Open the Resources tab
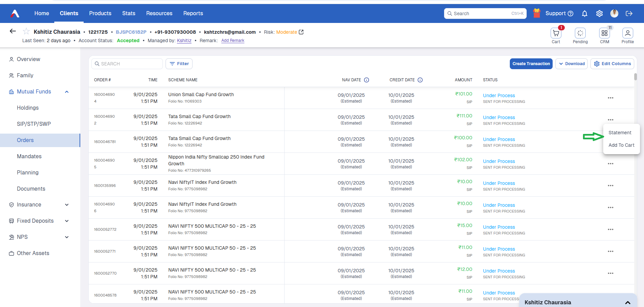This screenshot has width=644, height=307. click(x=159, y=13)
